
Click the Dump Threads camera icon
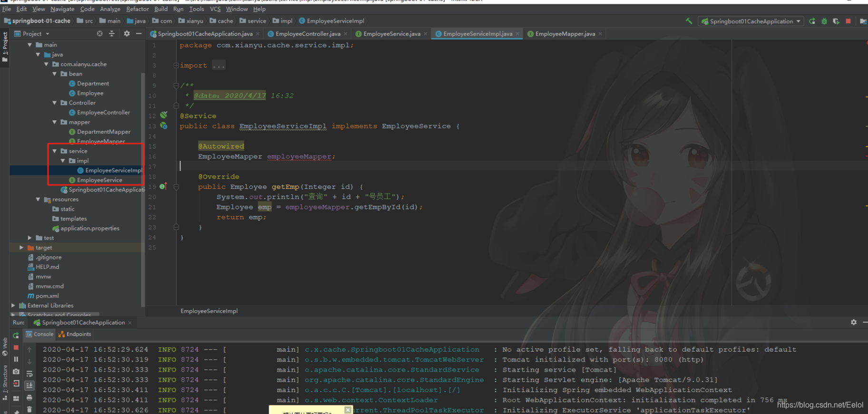[x=16, y=371]
